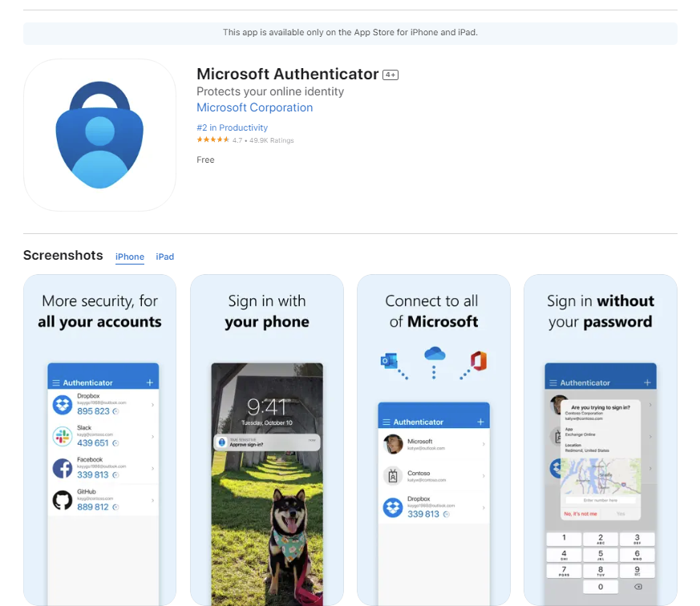Image resolution: width=700 pixels, height=606 pixels.
Task: Open the 'Sign in with your phone' screenshot
Action: 266,439
